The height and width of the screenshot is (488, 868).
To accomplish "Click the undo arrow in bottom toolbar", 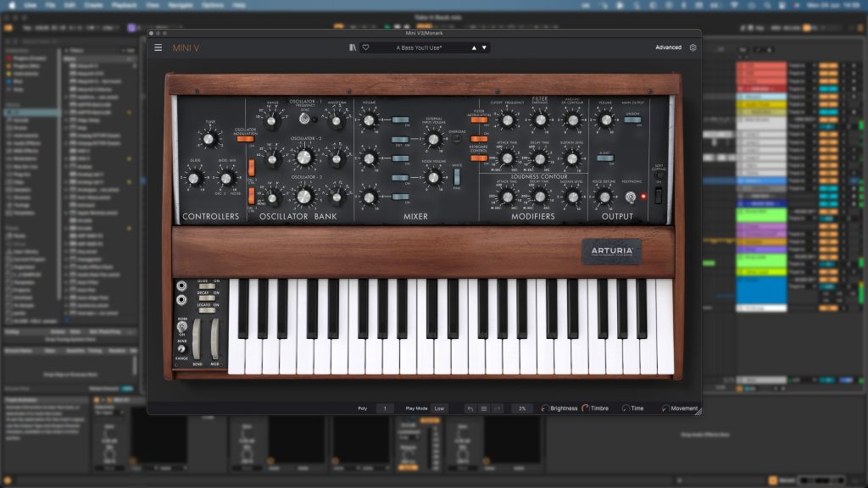I will coord(470,408).
